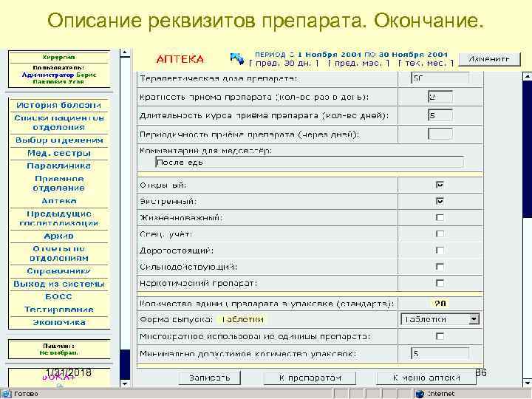The height and width of the screenshot is (399, 532).
Task: Open Тестирование sidebar item
Action: point(58,310)
